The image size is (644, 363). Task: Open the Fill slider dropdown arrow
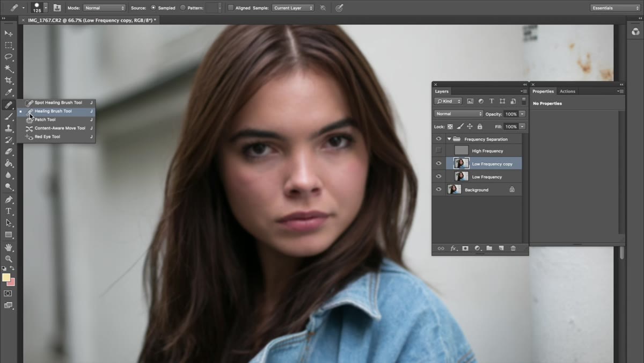point(522,127)
